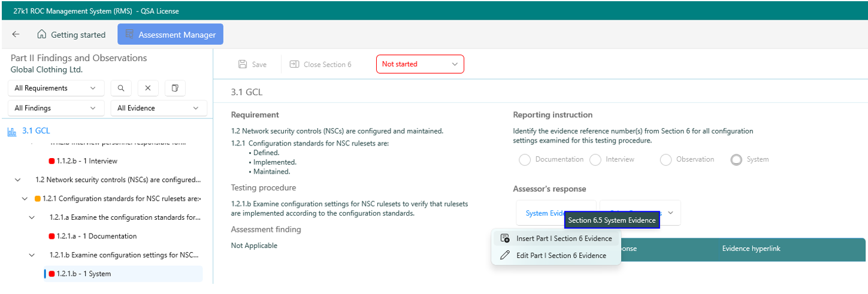The height and width of the screenshot is (294, 868).
Task: Open the Not started status dropdown
Action: point(419,64)
